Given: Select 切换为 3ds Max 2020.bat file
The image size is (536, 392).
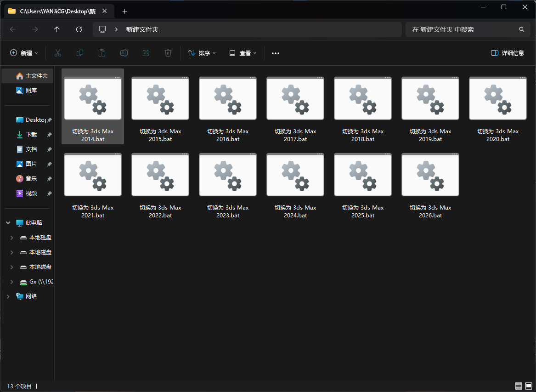Looking at the screenshot, I should pyautogui.click(x=498, y=110).
